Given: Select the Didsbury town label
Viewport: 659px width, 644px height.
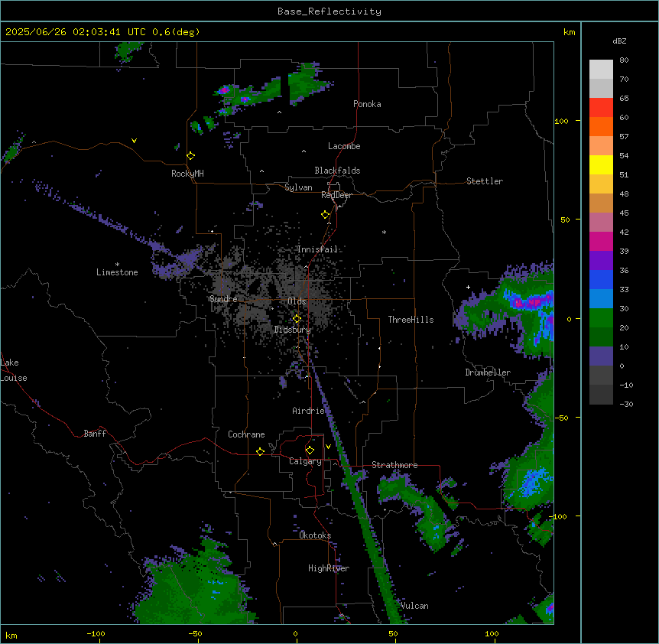Looking at the screenshot, I should 293,330.
